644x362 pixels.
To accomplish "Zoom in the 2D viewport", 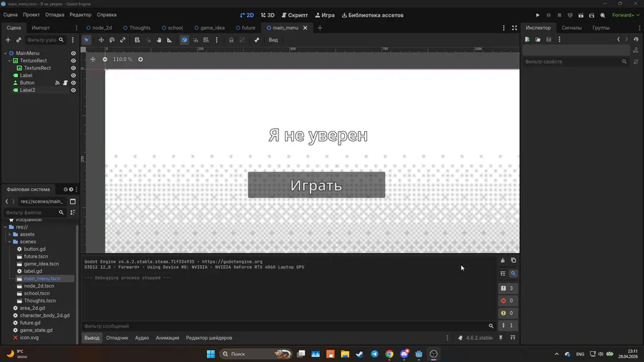I will (140, 59).
